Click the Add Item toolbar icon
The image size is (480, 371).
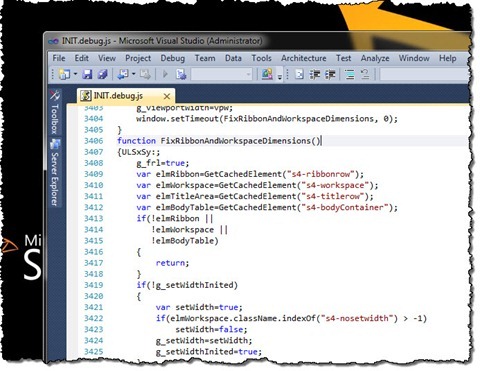(123, 74)
